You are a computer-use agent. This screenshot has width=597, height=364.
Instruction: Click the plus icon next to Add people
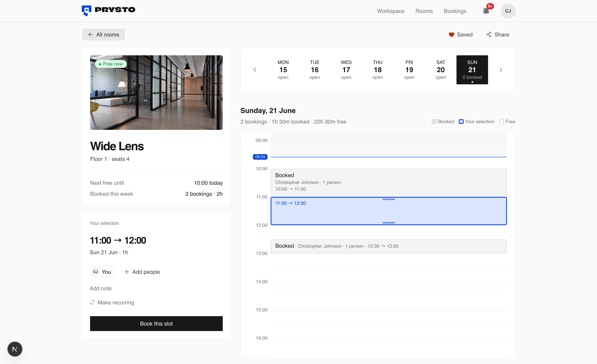(x=126, y=272)
